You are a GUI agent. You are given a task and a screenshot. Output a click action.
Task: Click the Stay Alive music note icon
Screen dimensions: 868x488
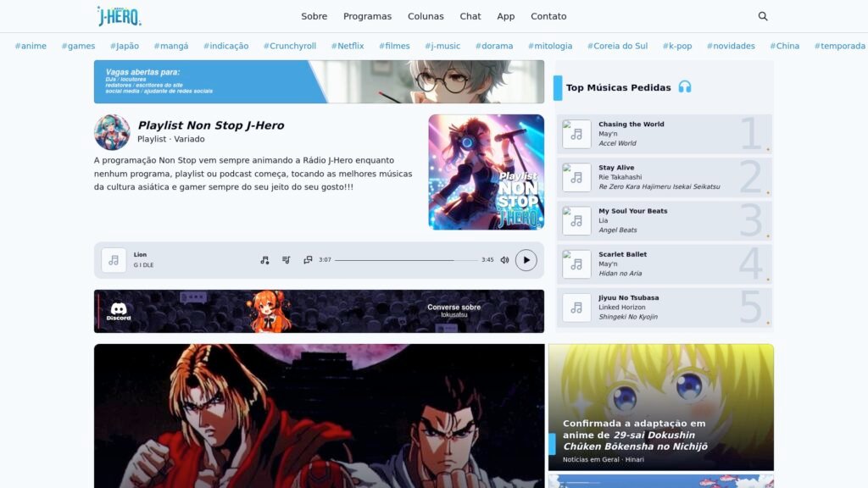(576, 177)
